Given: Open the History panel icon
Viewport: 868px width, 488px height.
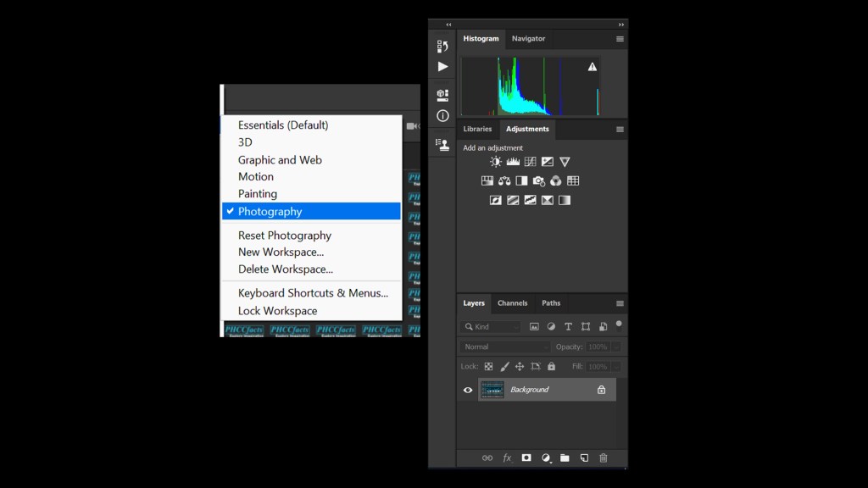Looking at the screenshot, I should tap(442, 47).
